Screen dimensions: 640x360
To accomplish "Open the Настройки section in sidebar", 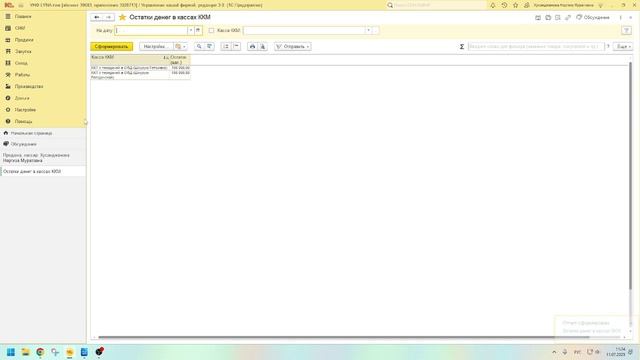I will click(25, 110).
